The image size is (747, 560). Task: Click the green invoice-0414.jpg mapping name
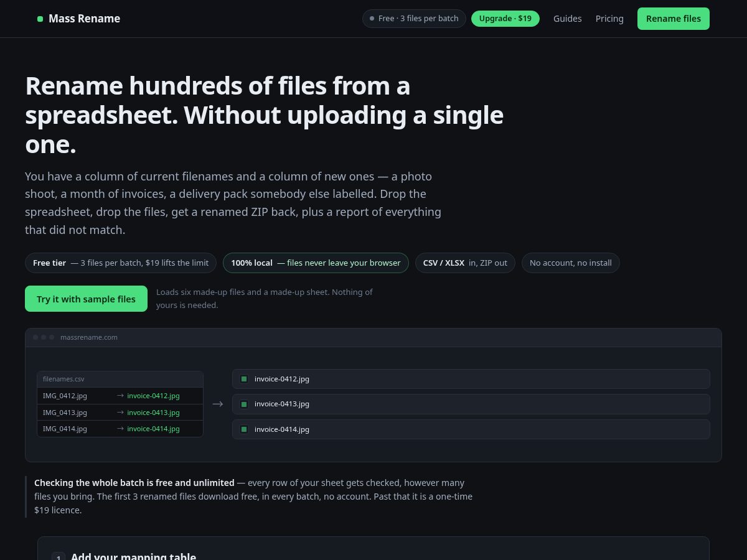(x=153, y=429)
